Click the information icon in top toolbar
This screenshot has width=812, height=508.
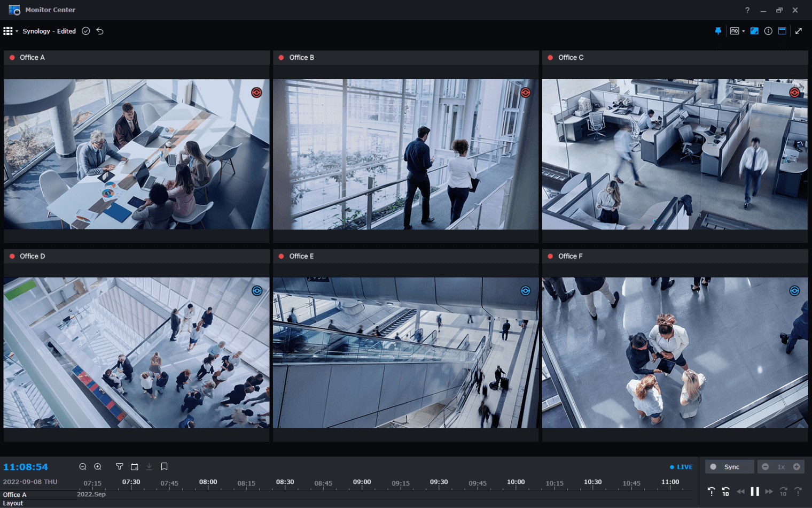[768, 31]
